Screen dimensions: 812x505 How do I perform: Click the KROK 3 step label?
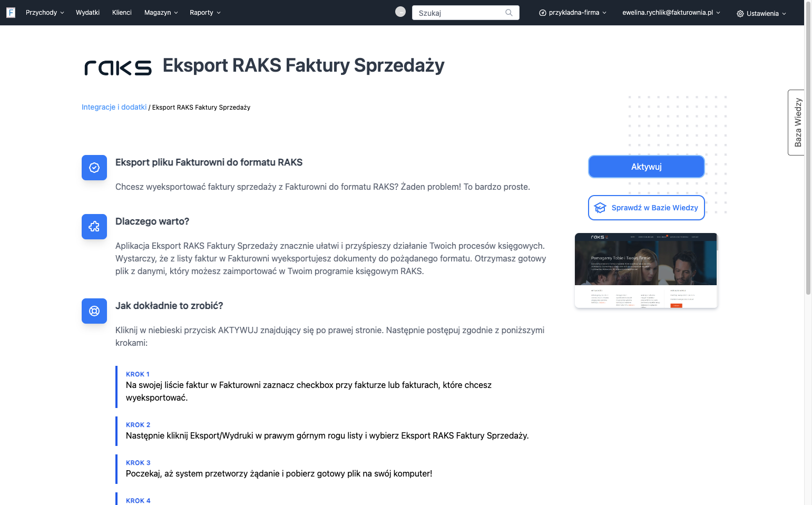pyautogui.click(x=138, y=463)
